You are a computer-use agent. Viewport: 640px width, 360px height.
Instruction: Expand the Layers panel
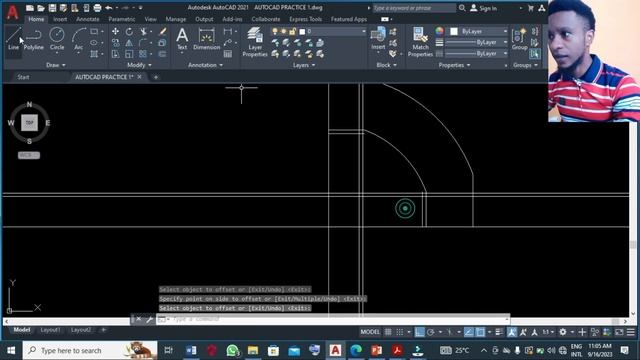(304, 65)
